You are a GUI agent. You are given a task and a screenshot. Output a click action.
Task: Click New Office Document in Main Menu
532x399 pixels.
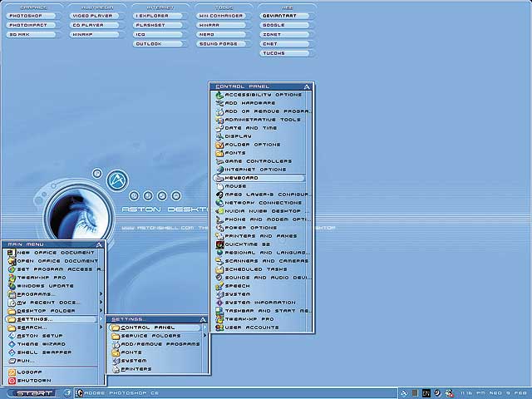click(52, 253)
